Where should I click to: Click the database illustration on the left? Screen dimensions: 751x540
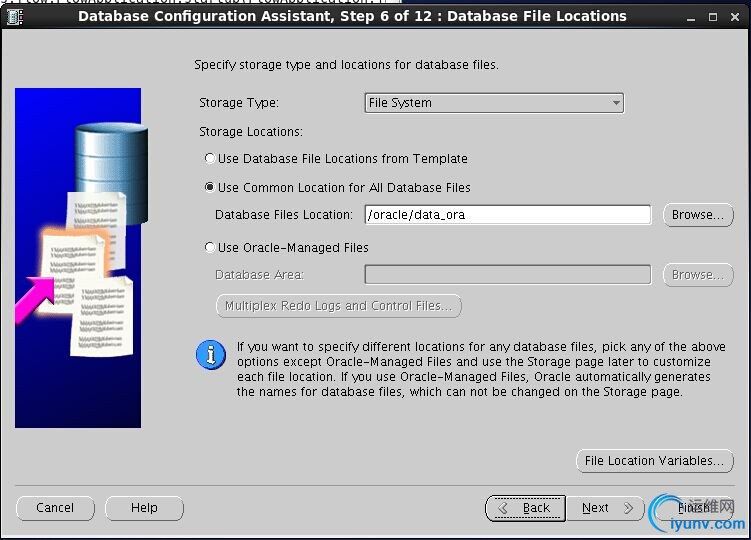[78, 258]
